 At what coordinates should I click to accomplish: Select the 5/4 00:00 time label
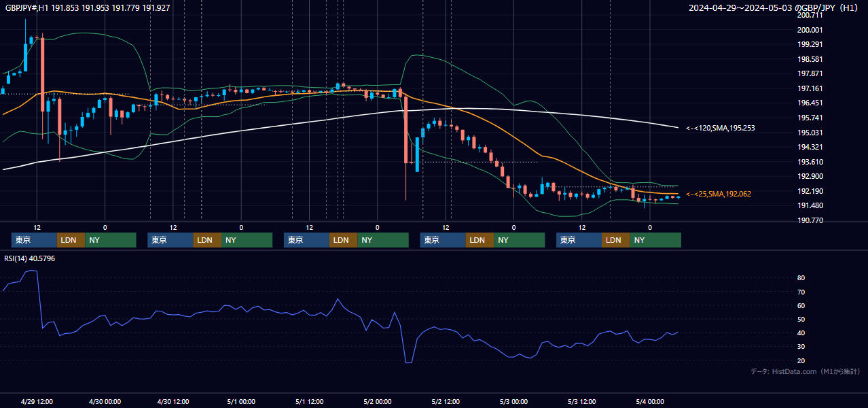[650, 401]
